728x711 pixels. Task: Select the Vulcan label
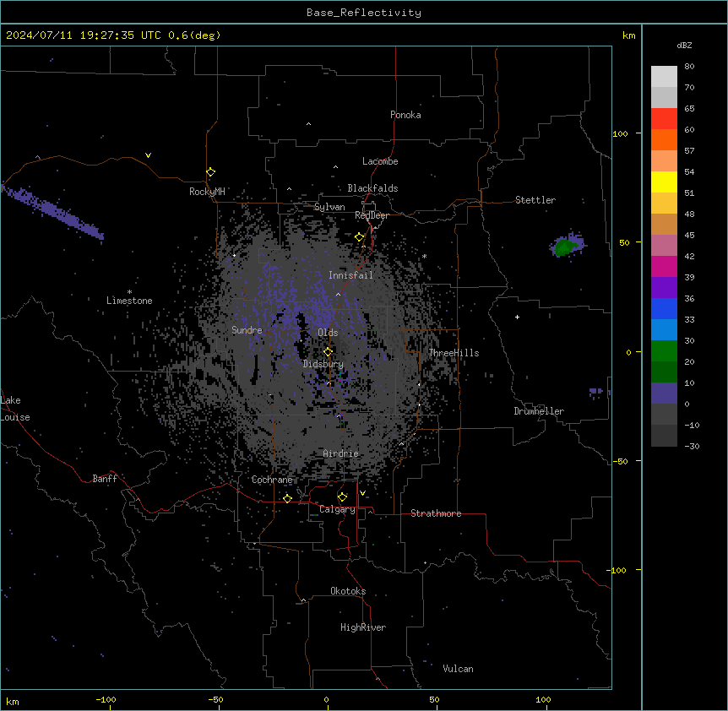pos(459,669)
